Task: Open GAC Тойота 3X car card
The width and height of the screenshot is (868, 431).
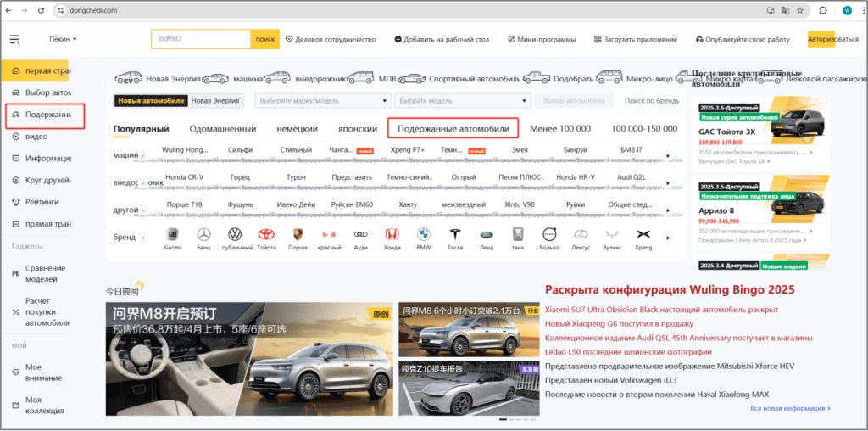Action: pos(760,132)
